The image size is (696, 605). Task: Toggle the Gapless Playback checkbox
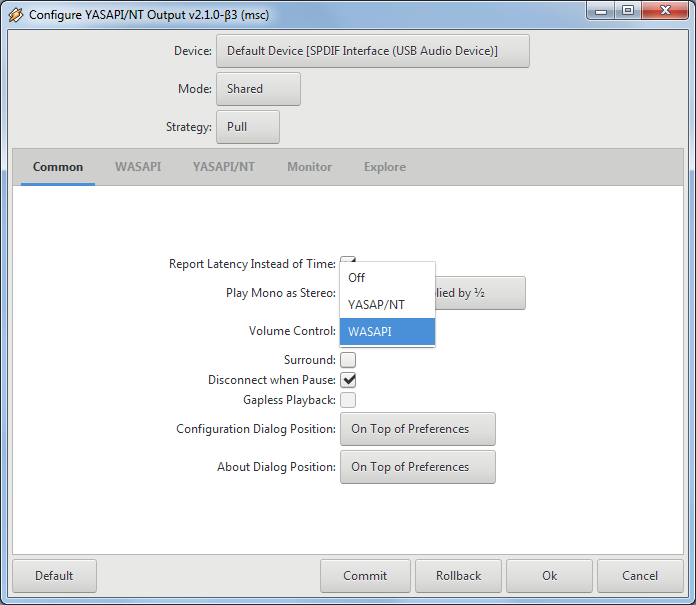pyautogui.click(x=348, y=400)
